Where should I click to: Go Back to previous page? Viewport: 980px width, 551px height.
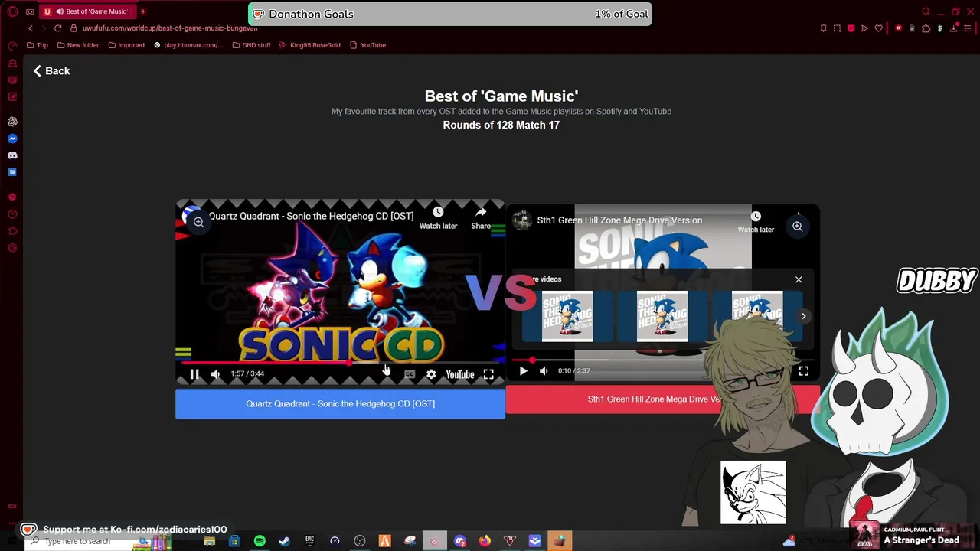(x=51, y=70)
